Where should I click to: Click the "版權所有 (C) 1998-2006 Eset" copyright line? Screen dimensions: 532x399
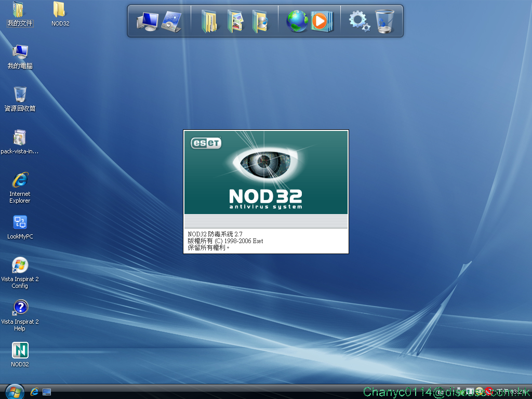[x=225, y=241]
